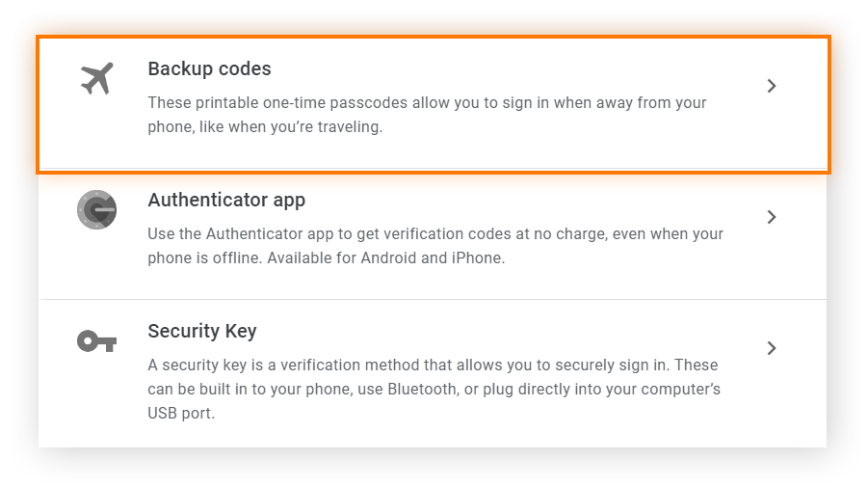Click the airplane icon for Backup codes
868x487 pixels.
[96, 79]
